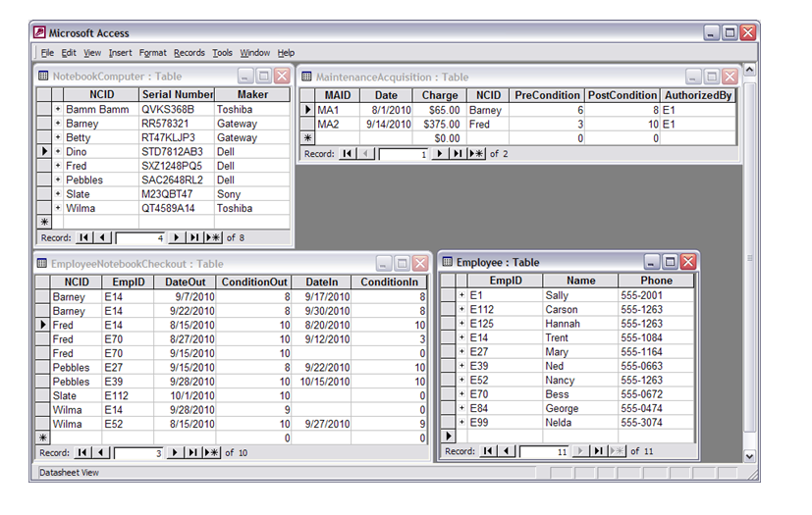This screenshot has height=515, width=812.
Task: Expand employee E125 Hannah subdatasheet
Action: point(461,324)
